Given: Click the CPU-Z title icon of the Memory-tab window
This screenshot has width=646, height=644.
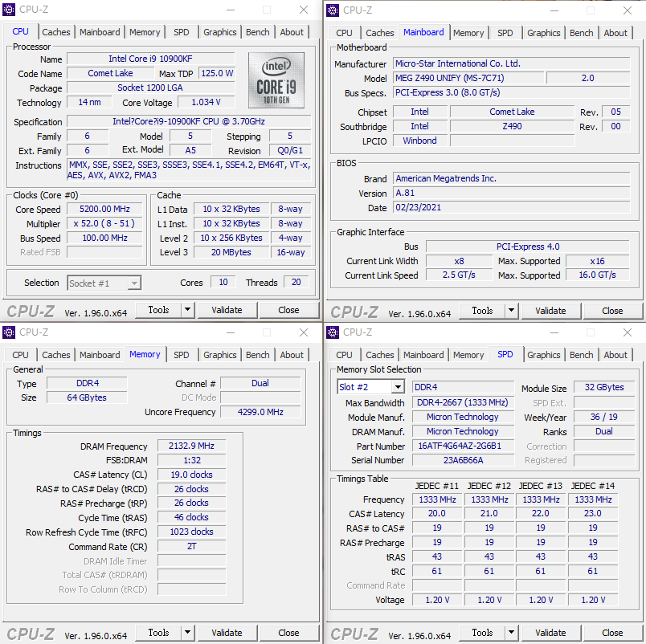Looking at the screenshot, I should point(9,332).
